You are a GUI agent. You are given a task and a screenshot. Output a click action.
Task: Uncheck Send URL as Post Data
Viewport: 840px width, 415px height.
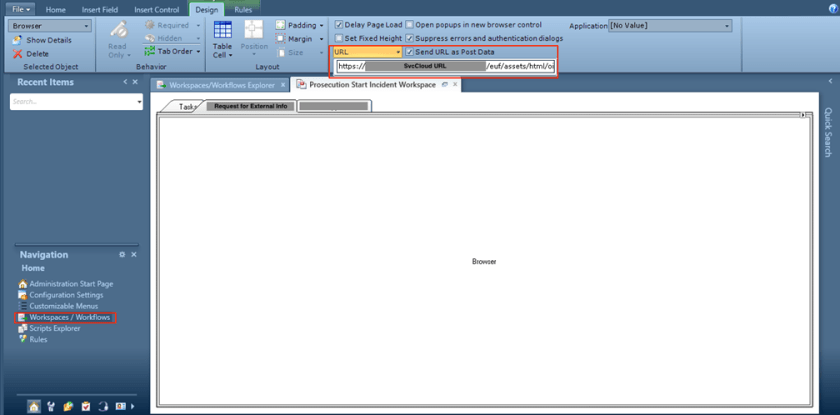(x=410, y=51)
